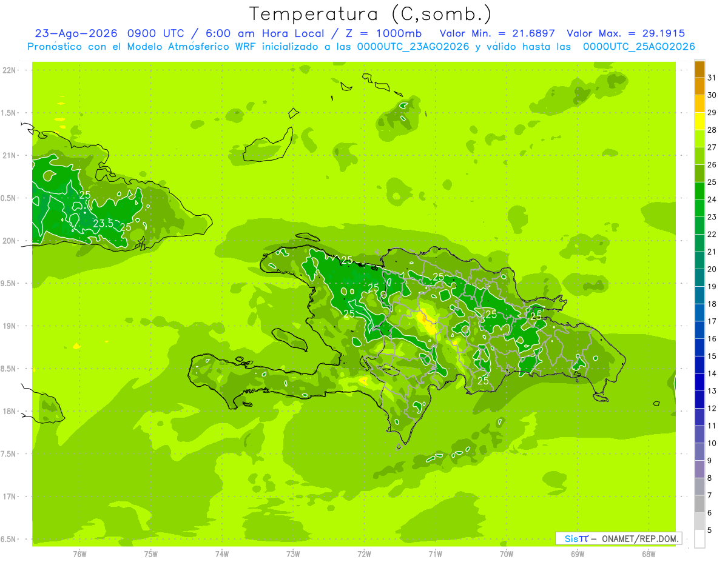The height and width of the screenshot is (562, 728).
Task: Select the '0000UTC_23AGO2026' initialization timestamp
Action: 413,46
